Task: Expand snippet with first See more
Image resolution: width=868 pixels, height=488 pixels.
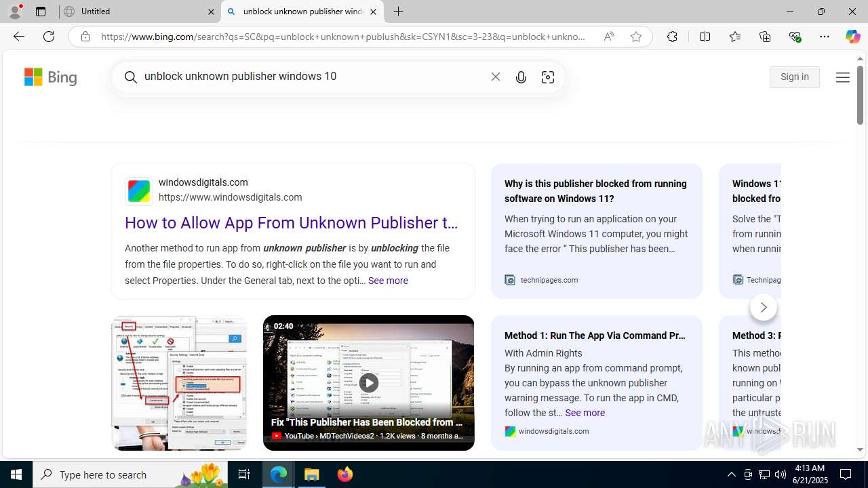Action: pyautogui.click(x=388, y=281)
